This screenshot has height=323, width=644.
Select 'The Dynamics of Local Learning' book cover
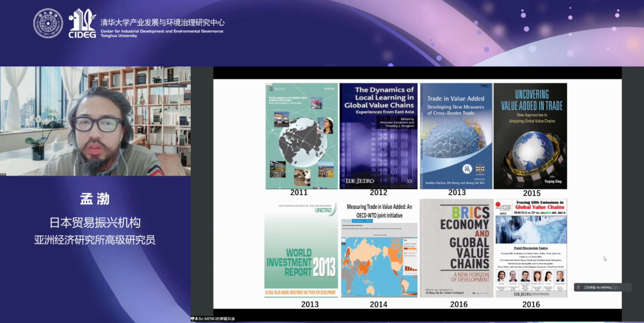(378, 136)
